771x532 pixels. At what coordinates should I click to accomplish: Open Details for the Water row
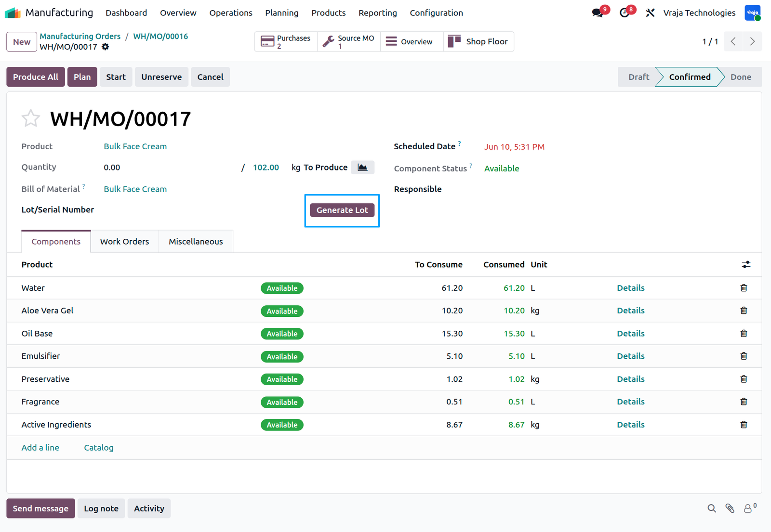point(631,288)
